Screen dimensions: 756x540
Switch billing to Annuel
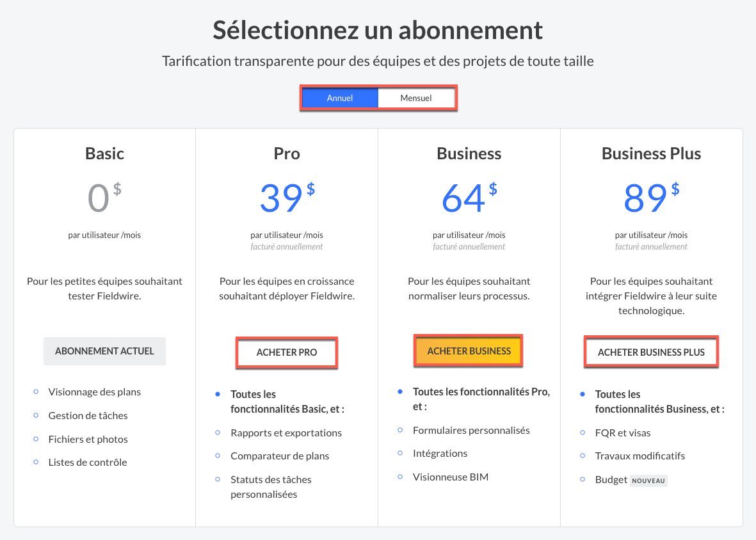tap(340, 98)
